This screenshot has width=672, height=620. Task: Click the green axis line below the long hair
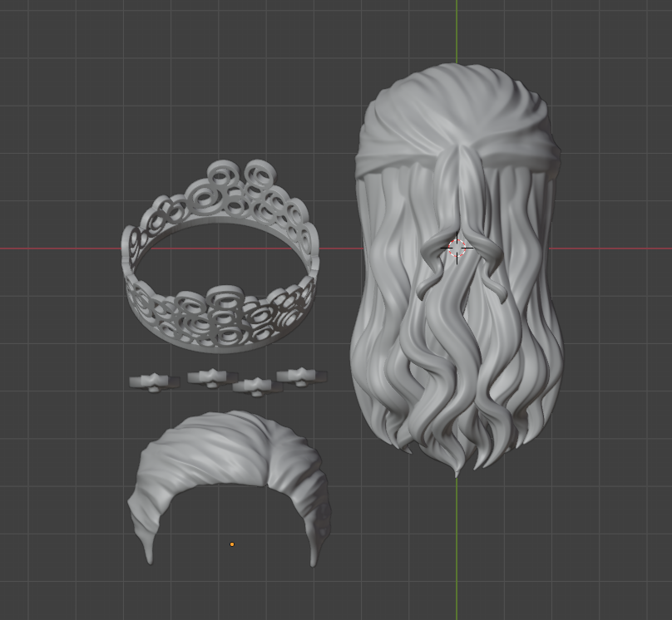(457, 549)
